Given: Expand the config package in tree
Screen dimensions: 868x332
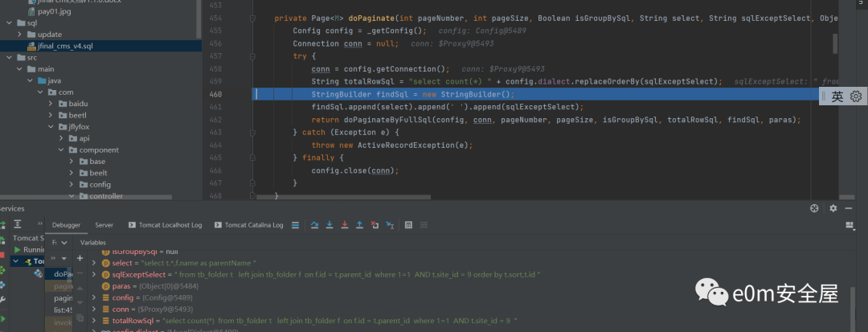Looking at the screenshot, I should click(72, 184).
